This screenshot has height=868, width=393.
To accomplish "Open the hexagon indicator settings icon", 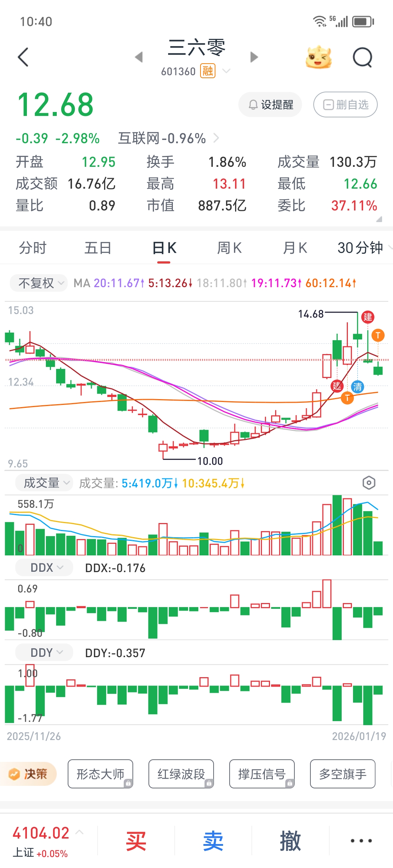I will 369,483.
